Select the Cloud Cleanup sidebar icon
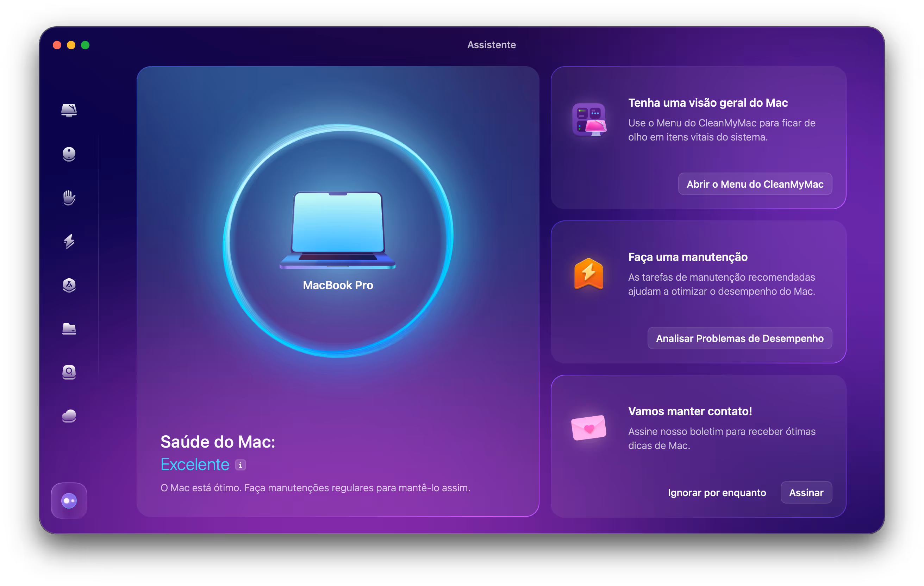Screen dimensions: 924x586 click(x=69, y=416)
